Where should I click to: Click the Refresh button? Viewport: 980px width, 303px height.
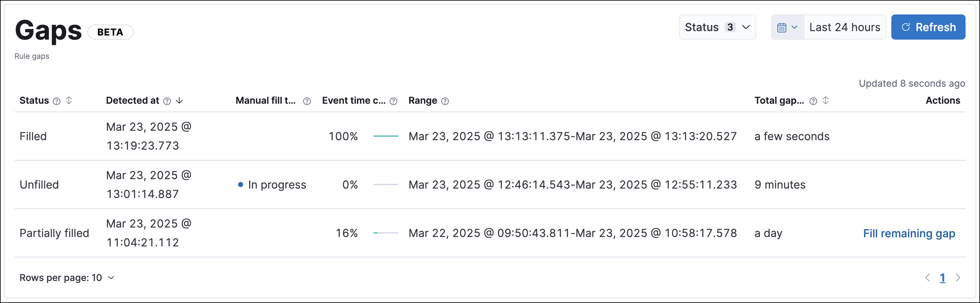[x=928, y=27]
